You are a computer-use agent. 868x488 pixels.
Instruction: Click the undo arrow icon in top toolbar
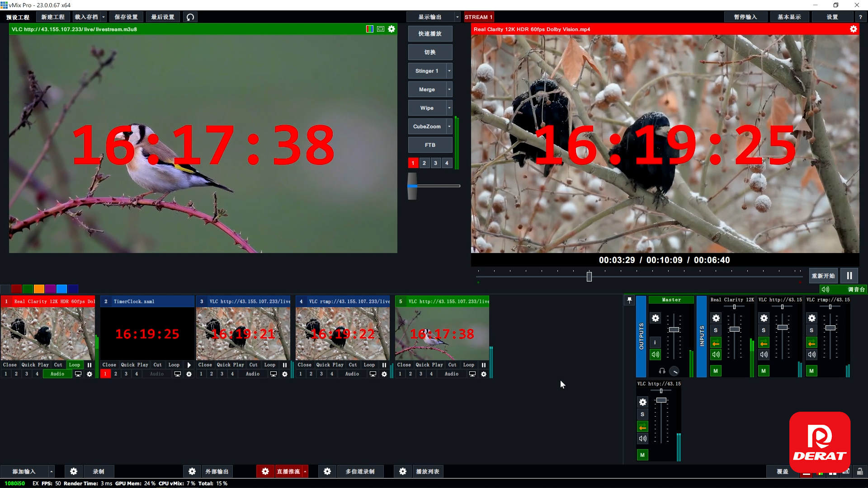point(190,17)
